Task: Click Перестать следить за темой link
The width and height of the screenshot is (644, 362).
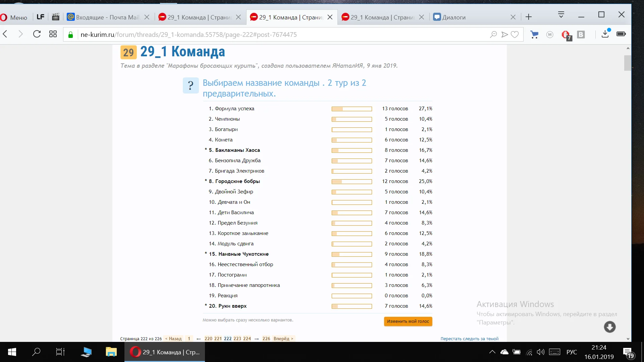Action: [x=469, y=339]
